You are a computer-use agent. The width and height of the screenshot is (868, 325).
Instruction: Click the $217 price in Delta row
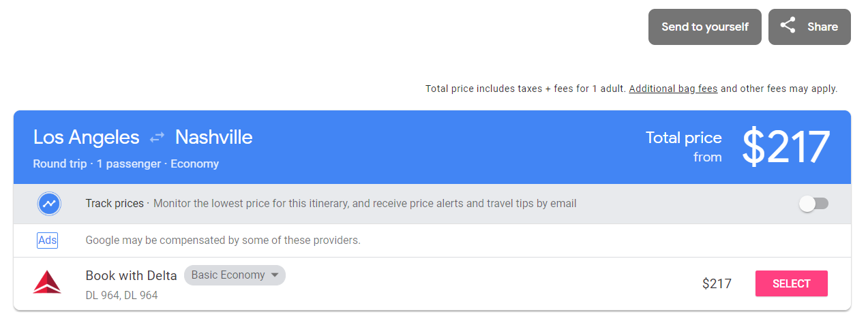point(717,283)
